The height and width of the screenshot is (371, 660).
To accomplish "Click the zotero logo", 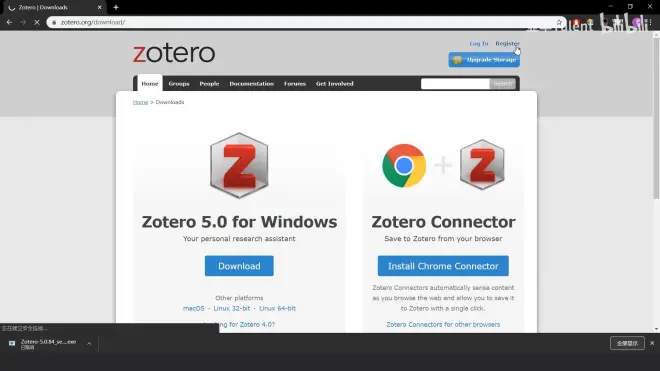I will (174, 53).
